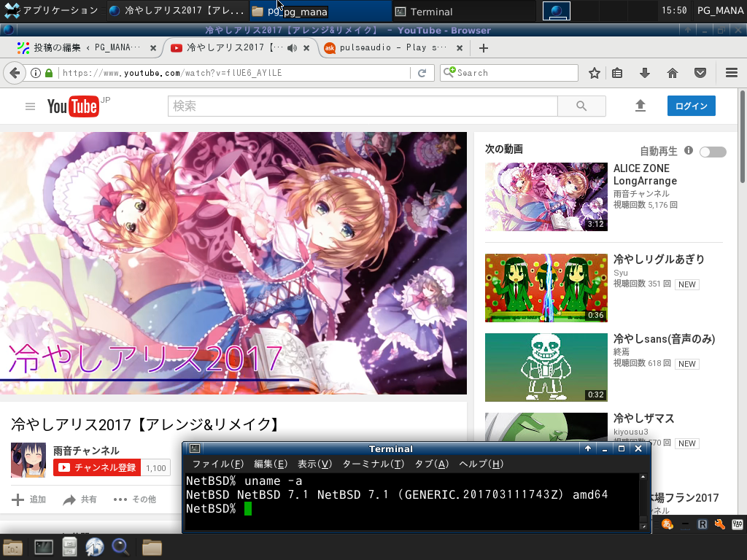747x560 pixels.
Task: Launch terminal from bottom panel icon
Action: pos(43,547)
